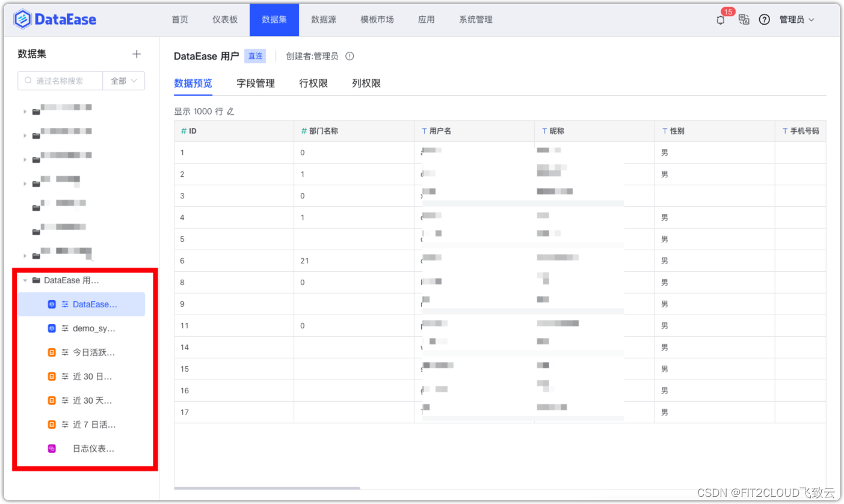Switch to the 行权限 tab

coord(313,84)
